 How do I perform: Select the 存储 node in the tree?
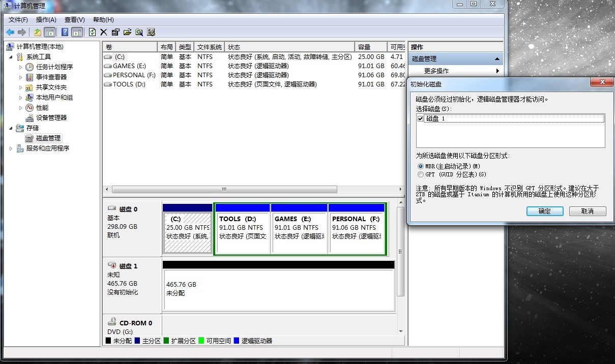click(33, 128)
